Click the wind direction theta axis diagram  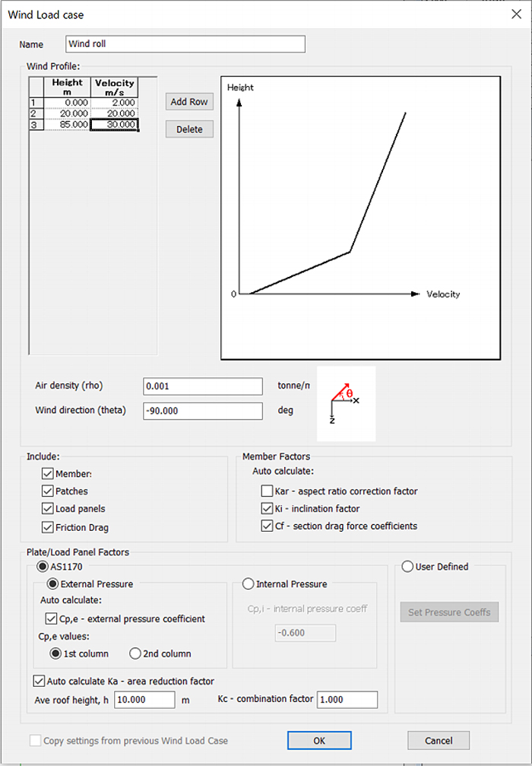pyautogui.click(x=346, y=403)
